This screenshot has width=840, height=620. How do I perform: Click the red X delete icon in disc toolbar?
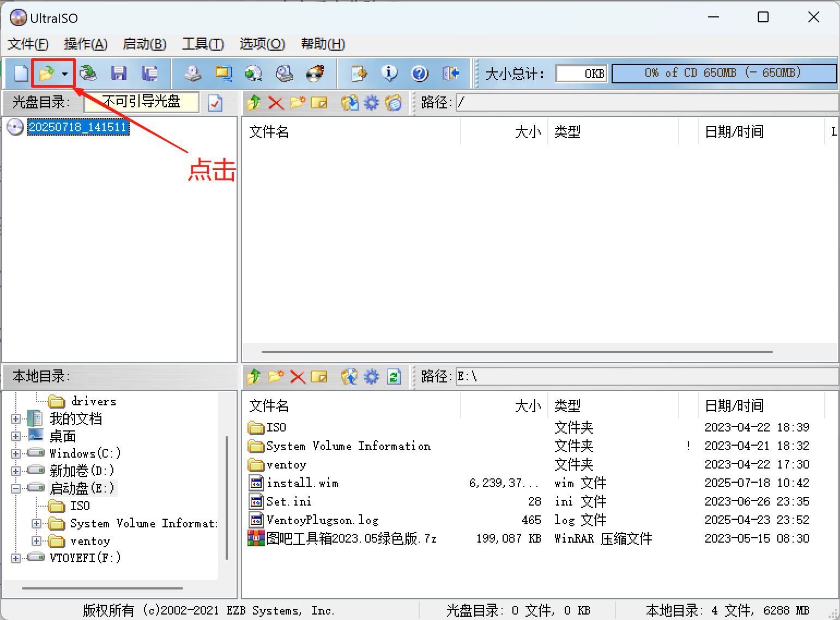(276, 102)
